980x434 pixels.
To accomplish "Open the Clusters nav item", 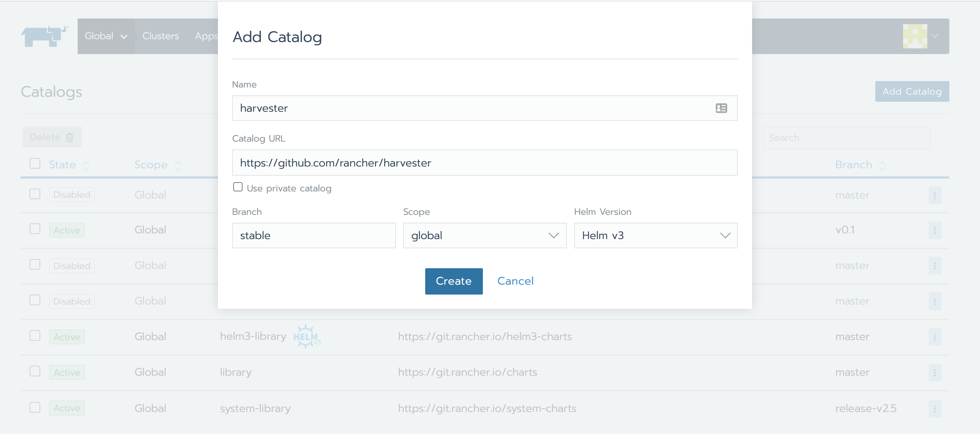I will coord(161,36).
